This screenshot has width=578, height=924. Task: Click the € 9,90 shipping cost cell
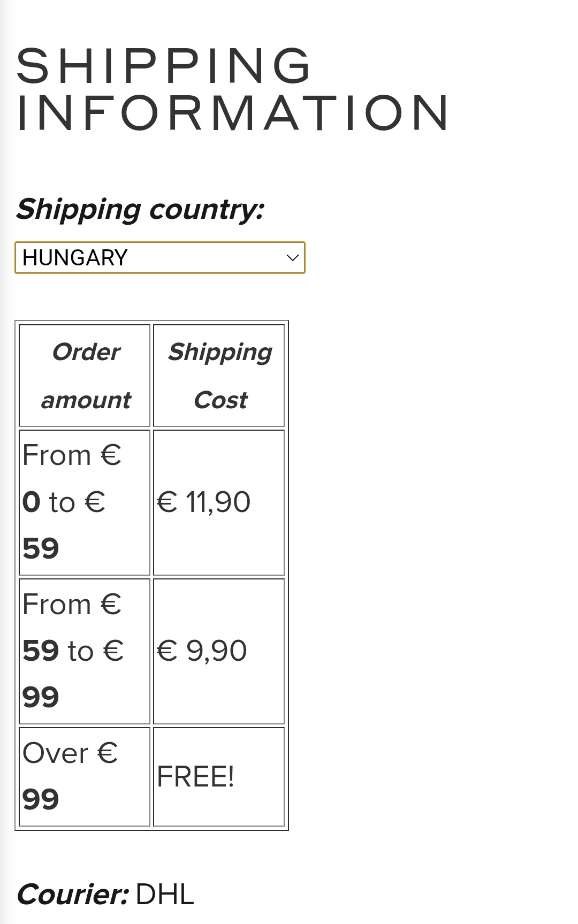coord(219,651)
